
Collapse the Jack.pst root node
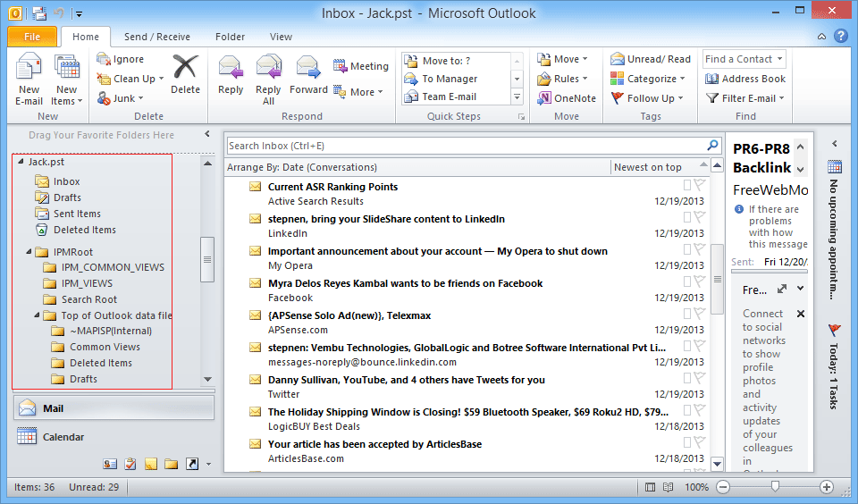21,162
